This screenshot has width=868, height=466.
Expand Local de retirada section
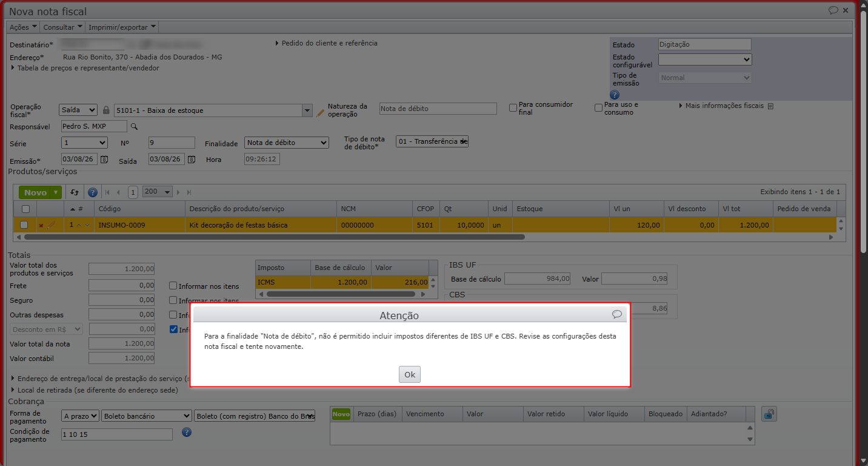click(95, 390)
